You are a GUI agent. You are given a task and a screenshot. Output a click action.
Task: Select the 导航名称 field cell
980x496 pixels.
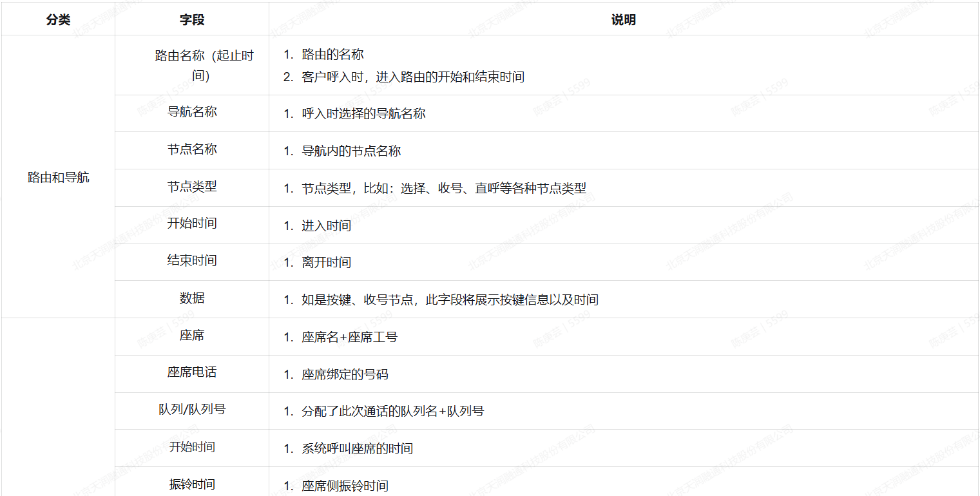[192, 111]
